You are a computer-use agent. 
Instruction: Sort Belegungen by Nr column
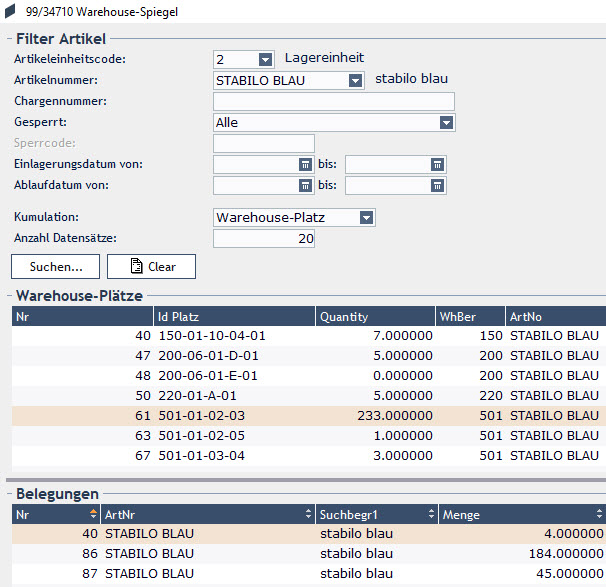[56, 514]
